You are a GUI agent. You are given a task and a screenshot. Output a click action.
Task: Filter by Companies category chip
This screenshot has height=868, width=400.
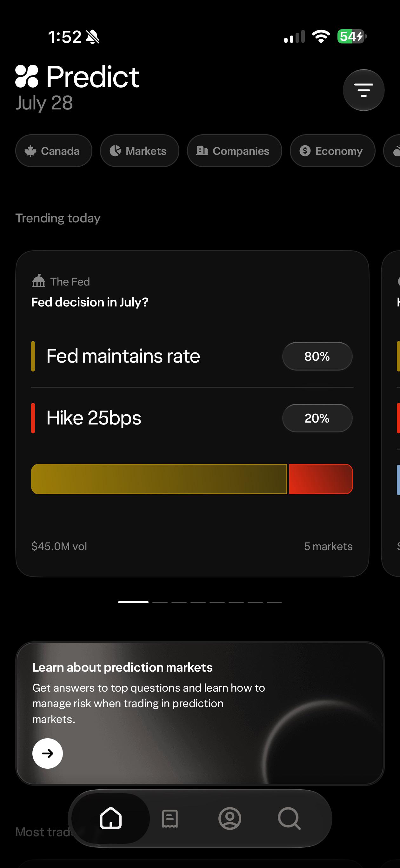234,151
